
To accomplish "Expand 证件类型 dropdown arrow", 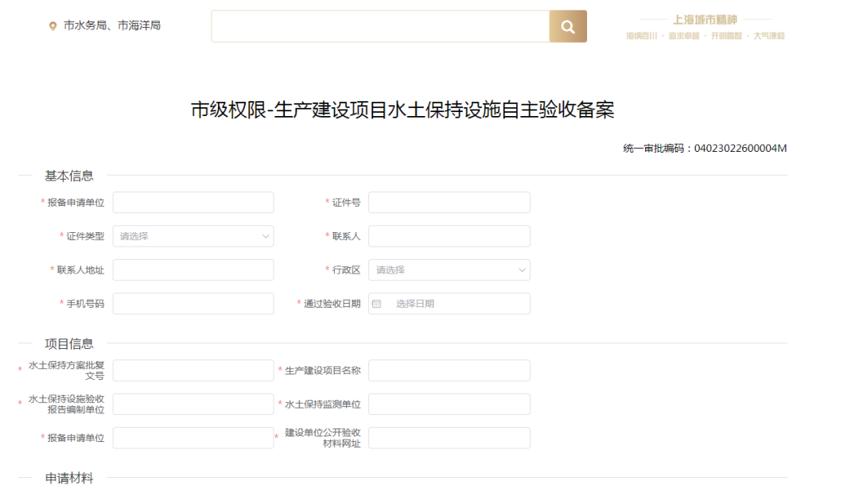I will click(x=266, y=237).
